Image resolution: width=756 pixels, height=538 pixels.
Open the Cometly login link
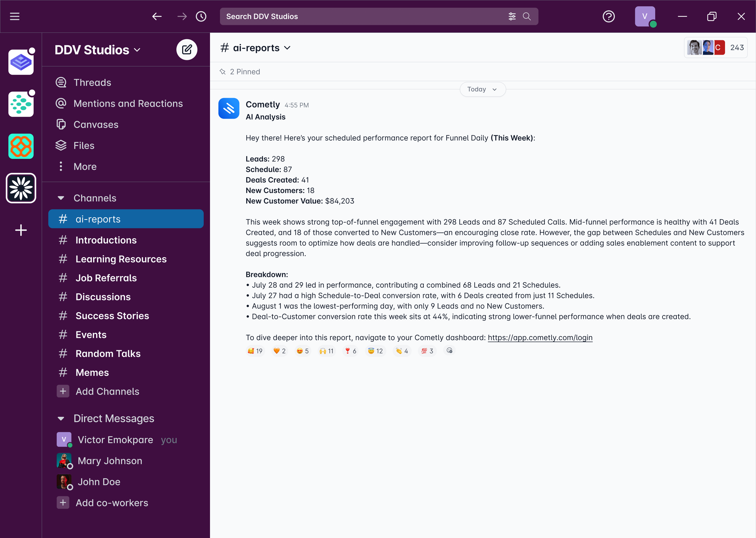tap(540, 338)
